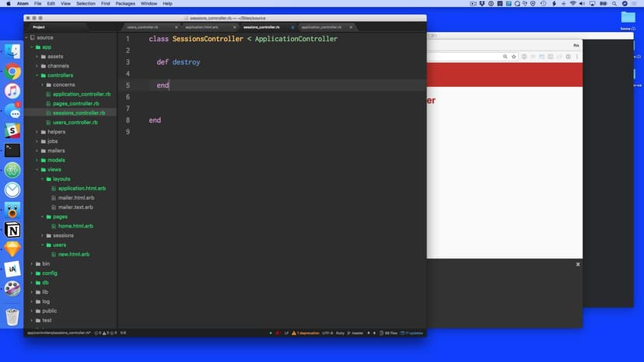Image resolution: width=644 pixels, height=362 pixels.
Task: Open Chrome from the dock
Action: coord(12,71)
